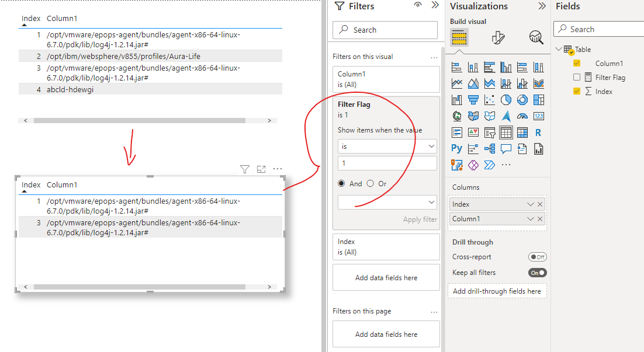Switch visual to Matrix
The height and width of the screenshot is (352, 644).
522,133
